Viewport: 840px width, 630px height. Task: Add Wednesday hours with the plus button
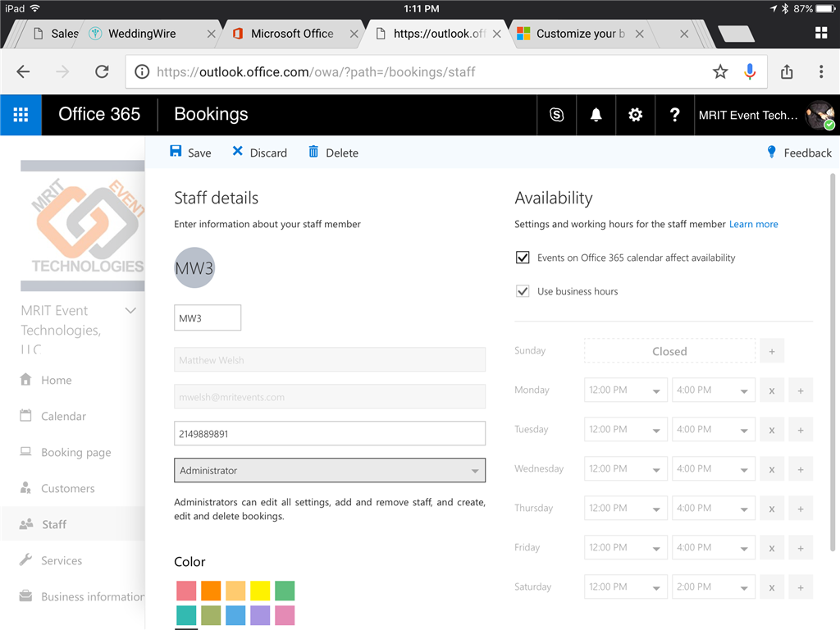pos(801,469)
